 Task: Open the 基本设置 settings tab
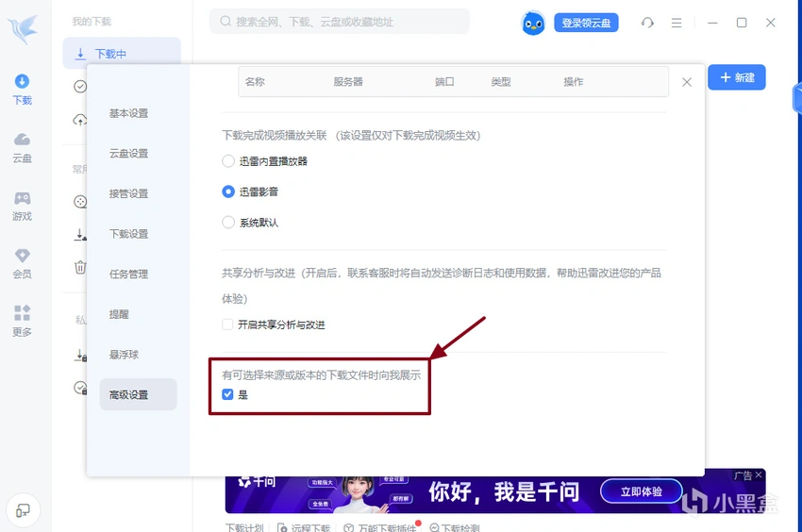[x=128, y=113]
